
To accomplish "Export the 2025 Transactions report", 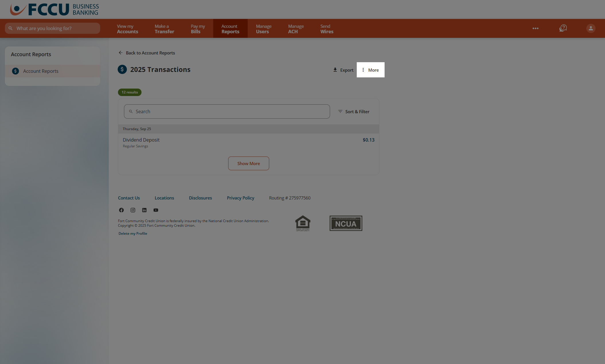I will pyautogui.click(x=343, y=70).
